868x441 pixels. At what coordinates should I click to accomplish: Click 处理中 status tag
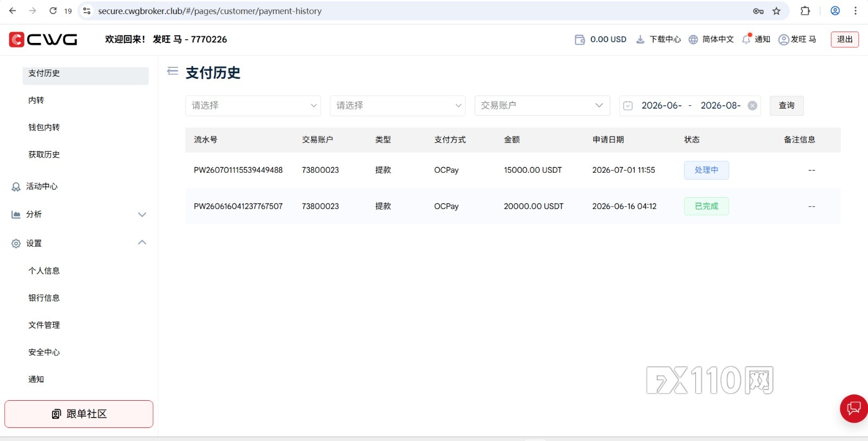(706, 170)
